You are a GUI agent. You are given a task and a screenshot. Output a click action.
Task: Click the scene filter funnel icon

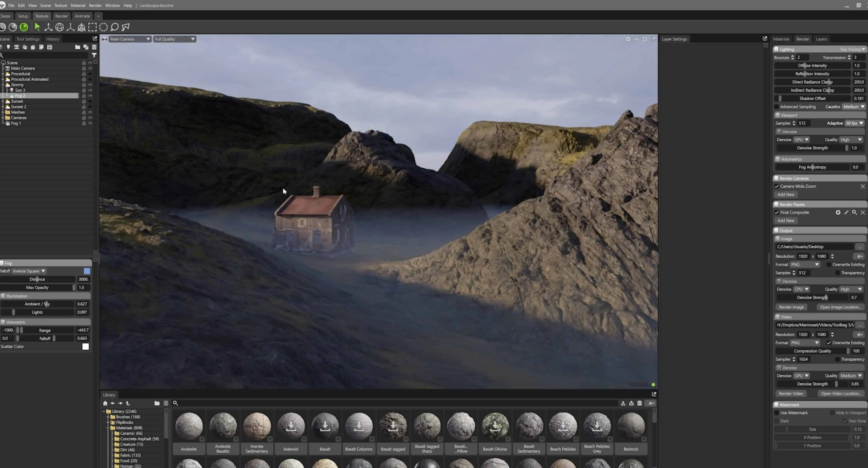(x=94, y=55)
